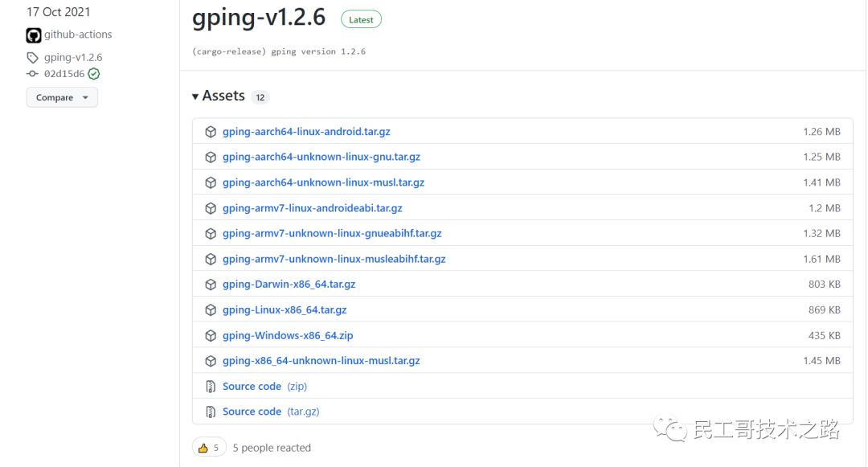
Task: Download gping-armv7-linux-androideabi.tar.gz
Action: click(312, 208)
